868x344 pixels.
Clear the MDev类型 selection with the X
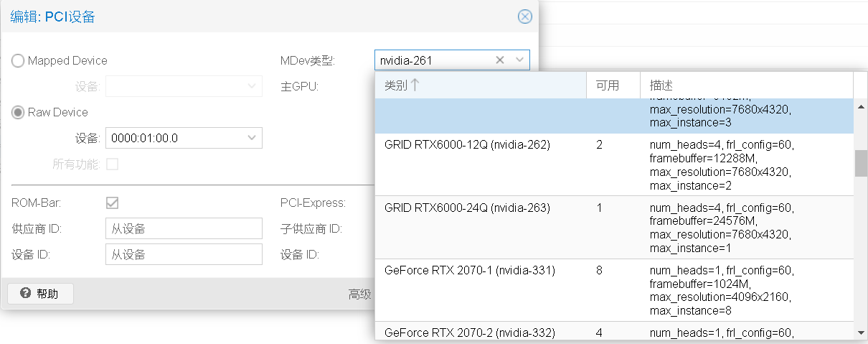click(x=500, y=60)
